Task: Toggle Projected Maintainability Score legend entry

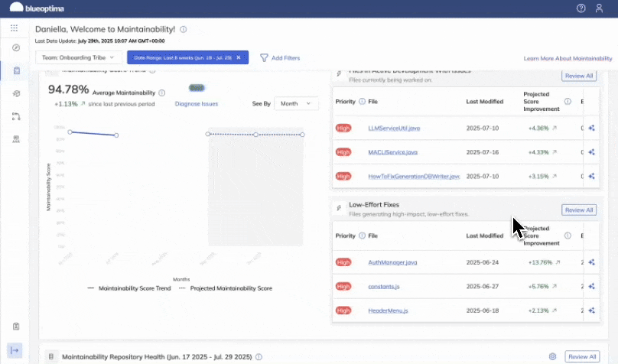Action: point(226,288)
